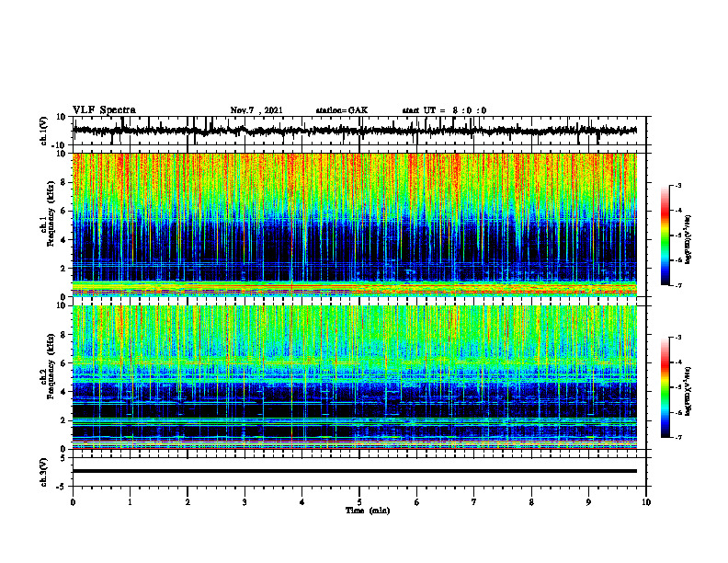Click the ch.1 spectrogram panel
Screen dimensions: 728x563
[x=354, y=224]
